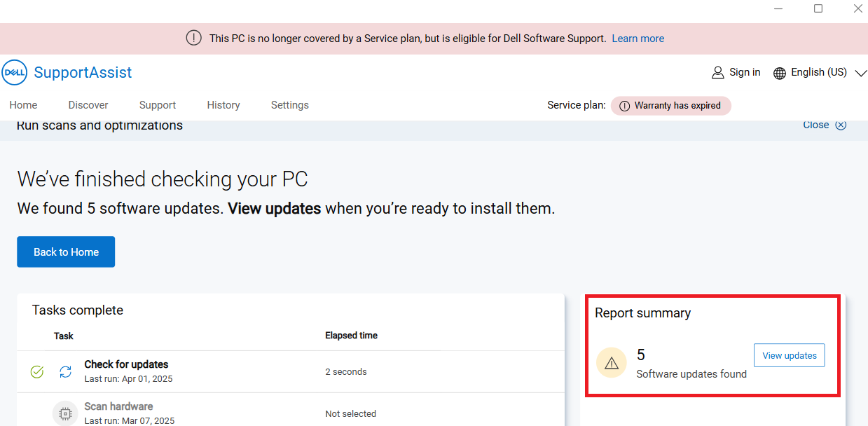This screenshot has width=868, height=426.
Task: Click the Check for updates refresh icon
Action: 65,371
